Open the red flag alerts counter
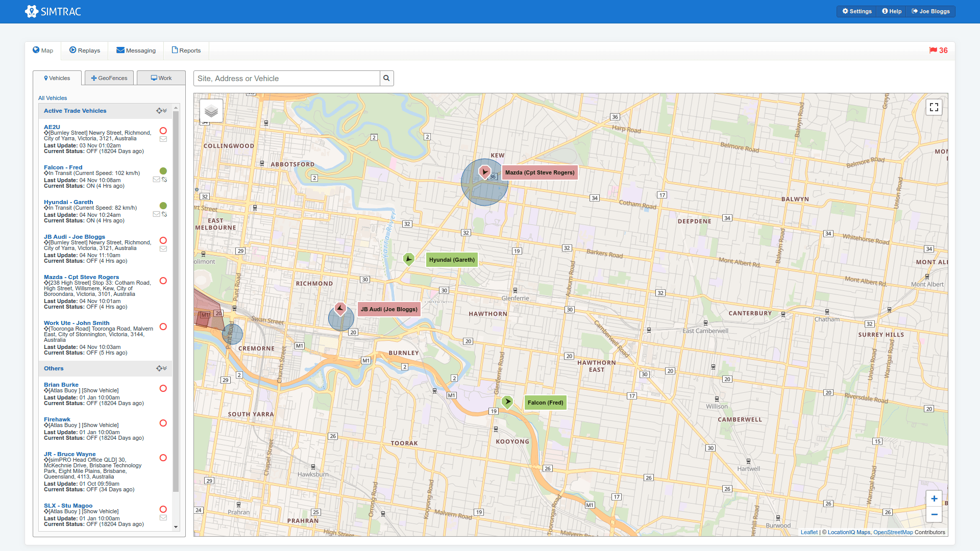The height and width of the screenshot is (551, 980). pyautogui.click(x=938, y=51)
